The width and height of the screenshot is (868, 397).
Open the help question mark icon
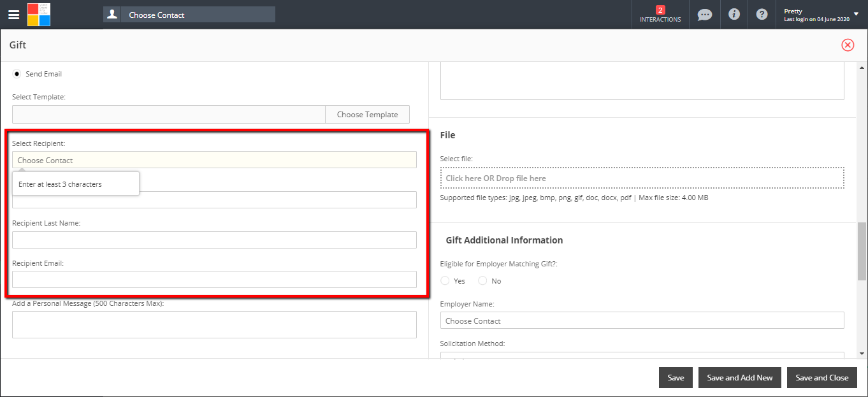[x=762, y=14]
